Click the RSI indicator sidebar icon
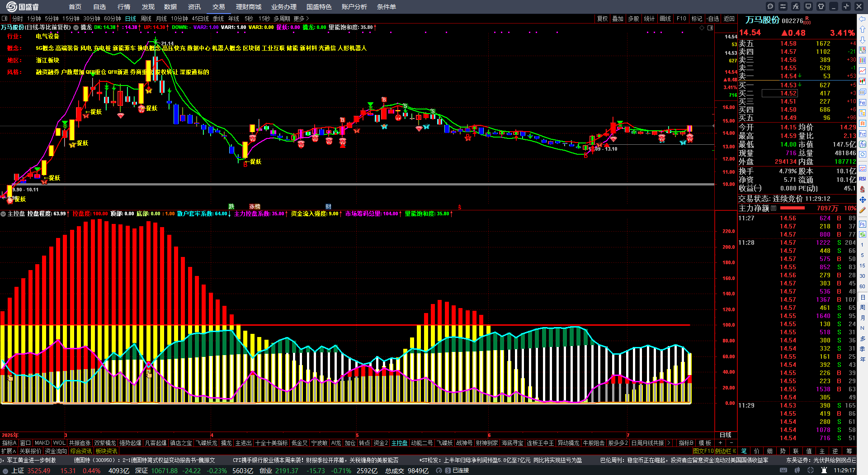The image size is (868, 475). coord(863,179)
